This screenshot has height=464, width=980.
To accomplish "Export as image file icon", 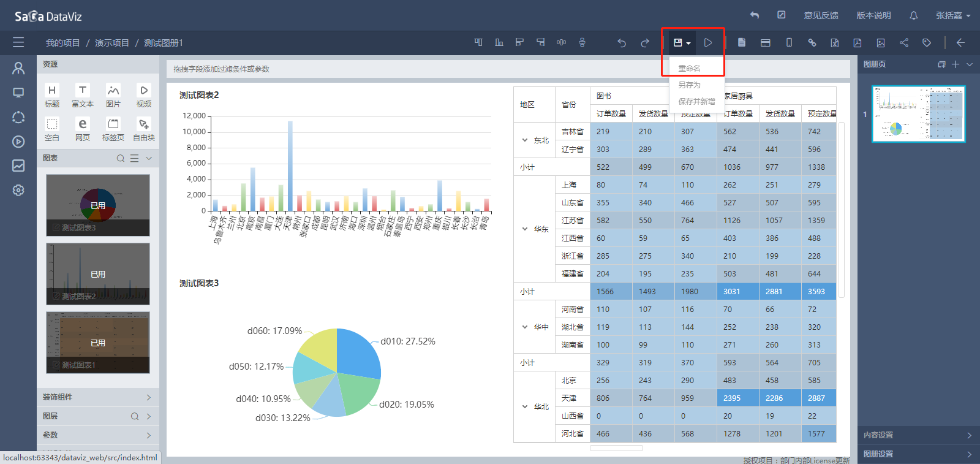I will tap(881, 43).
